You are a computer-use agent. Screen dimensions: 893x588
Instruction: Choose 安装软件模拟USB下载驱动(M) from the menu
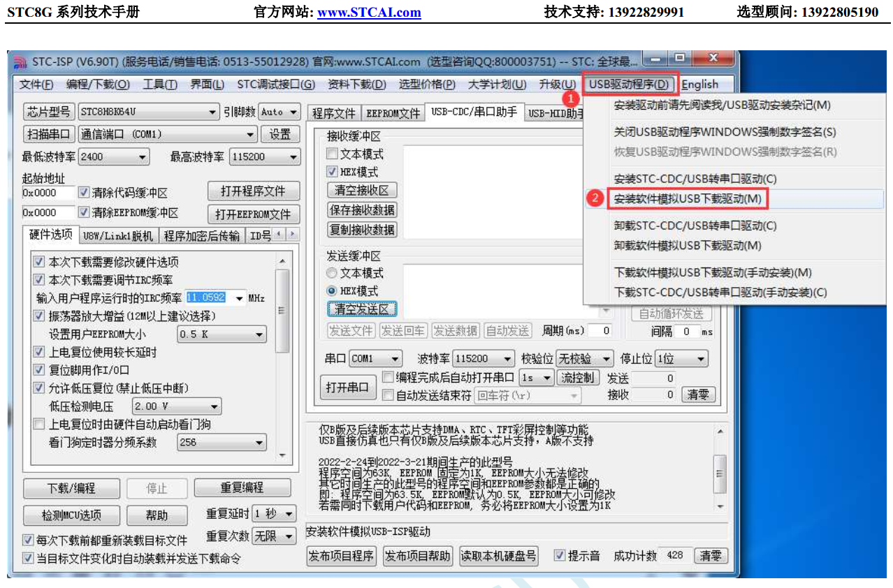[x=688, y=198]
